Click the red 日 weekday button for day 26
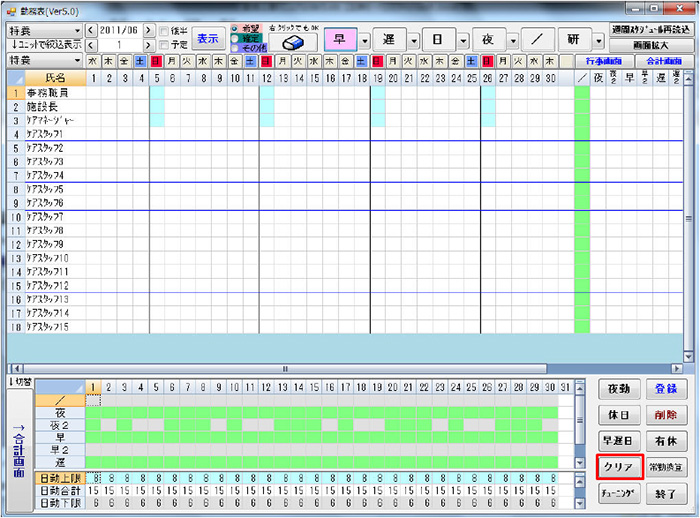The height and width of the screenshot is (518, 700). click(x=488, y=61)
